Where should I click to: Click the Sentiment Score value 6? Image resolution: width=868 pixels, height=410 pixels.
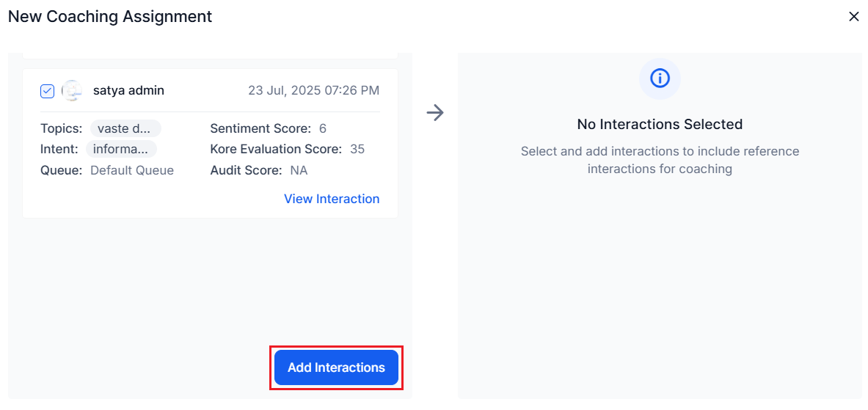point(323,128)
